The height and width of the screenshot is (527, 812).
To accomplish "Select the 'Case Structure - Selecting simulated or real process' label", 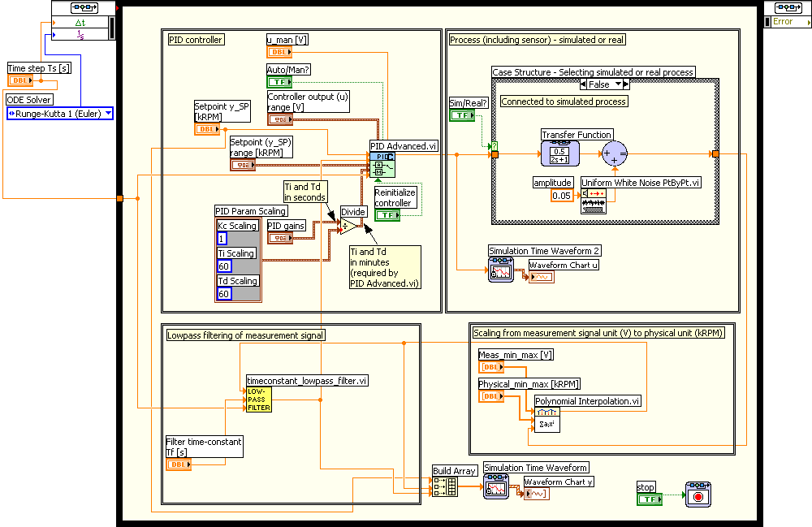I will (593, 72).
